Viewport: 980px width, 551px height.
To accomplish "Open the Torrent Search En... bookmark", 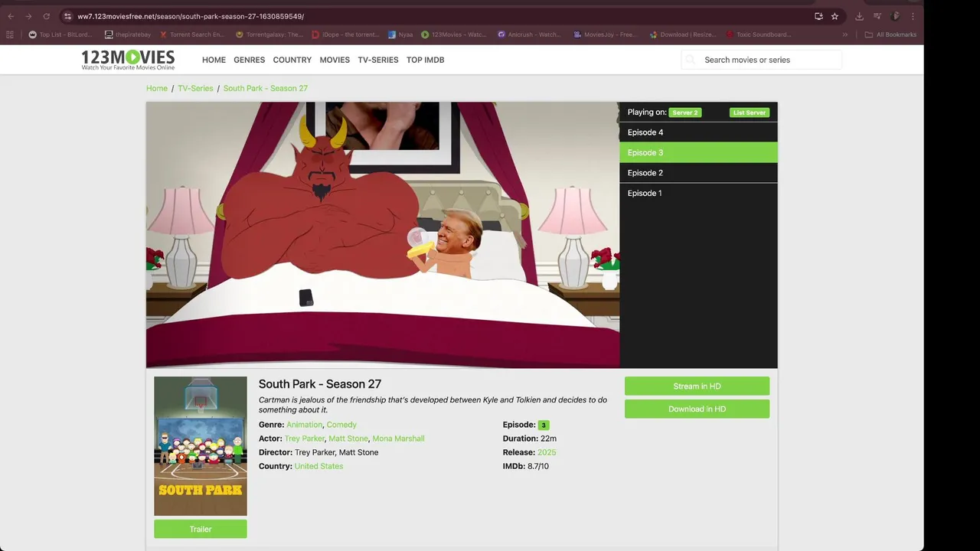I will pyautogui.click(x=191, y=34).
